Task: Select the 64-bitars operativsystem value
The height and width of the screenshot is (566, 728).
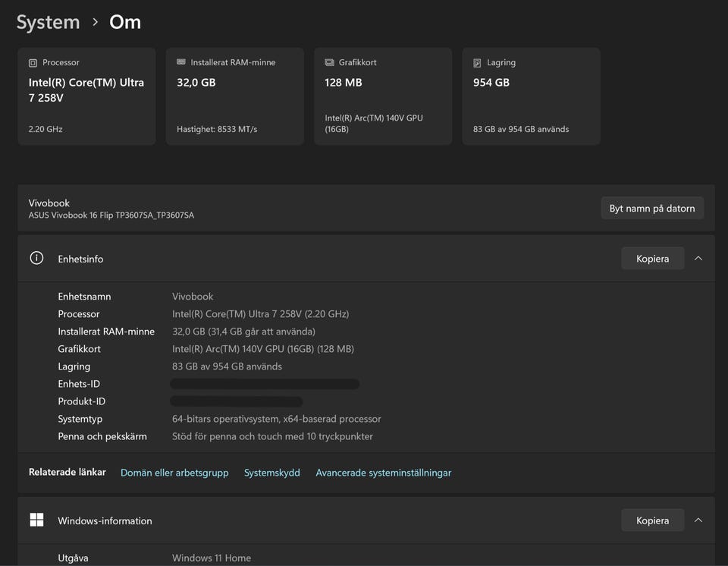Action: click(x=277, y=419)
